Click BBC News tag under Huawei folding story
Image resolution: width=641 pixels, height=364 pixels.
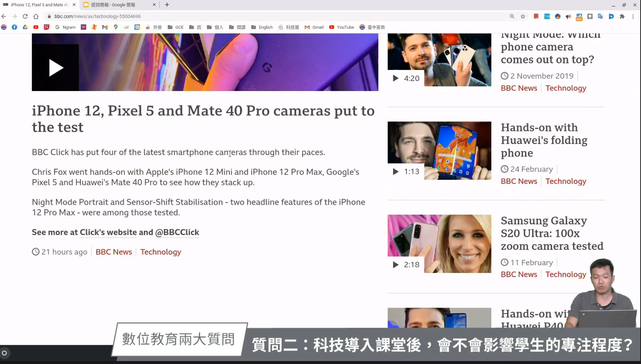coord(519,181)
